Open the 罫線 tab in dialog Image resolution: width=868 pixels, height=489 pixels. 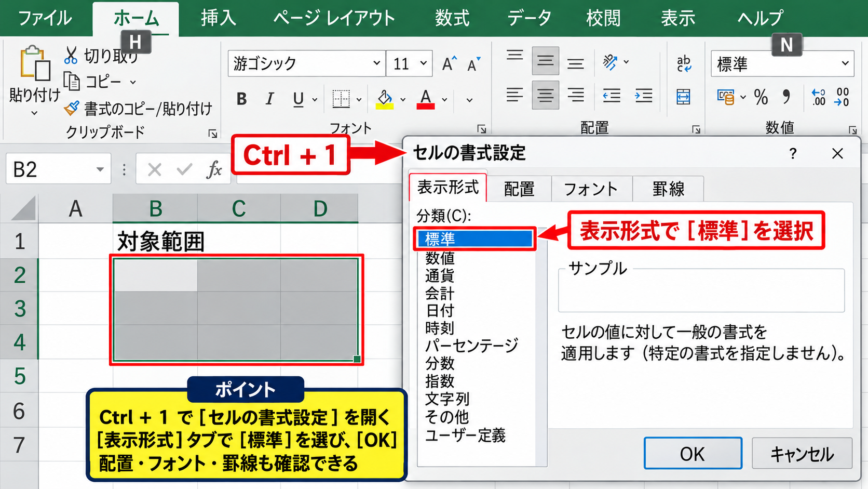pos(668,189)
